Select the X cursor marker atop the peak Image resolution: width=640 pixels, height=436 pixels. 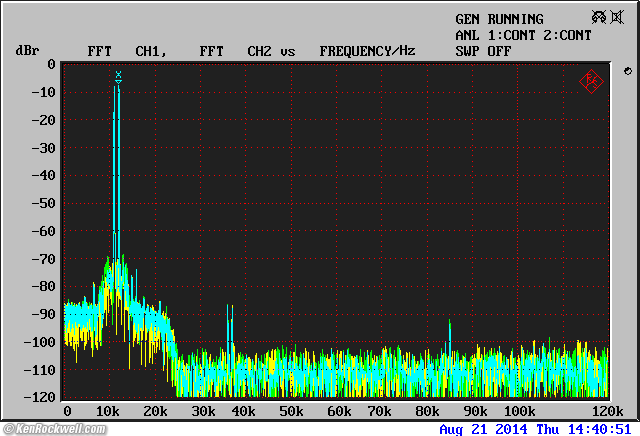click(119, 75)
